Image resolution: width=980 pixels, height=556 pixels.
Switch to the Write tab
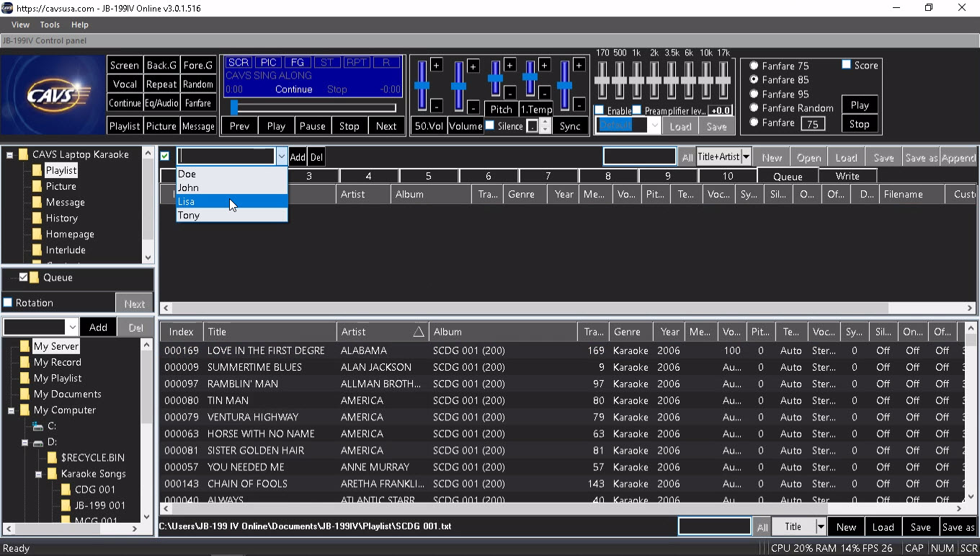click(x=847, y=176)
